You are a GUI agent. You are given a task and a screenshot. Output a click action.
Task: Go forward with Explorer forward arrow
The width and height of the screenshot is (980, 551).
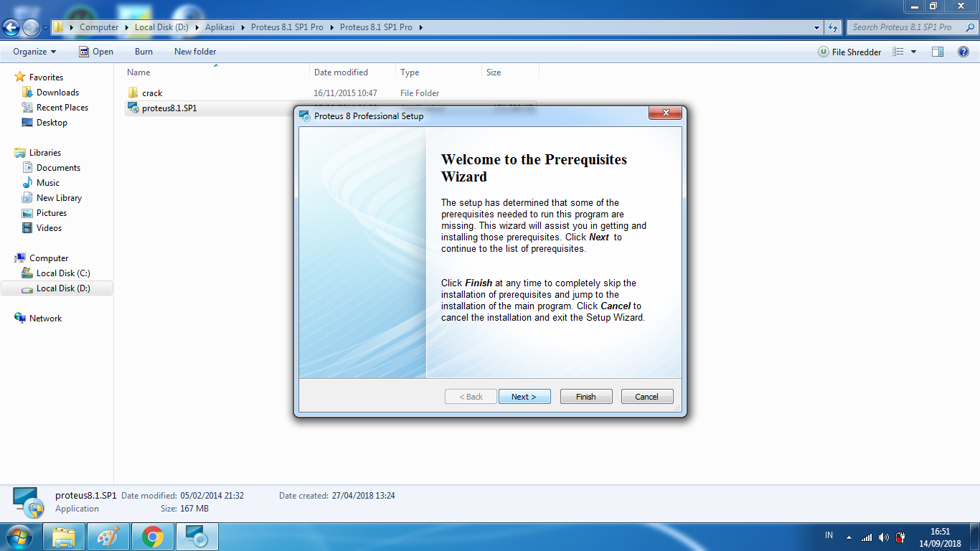[x=31, y=27]
